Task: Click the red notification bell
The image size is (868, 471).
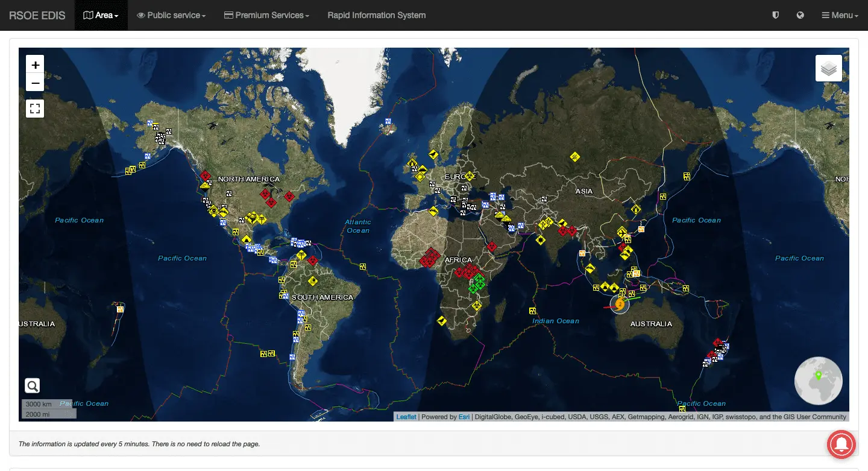Action: (x=842, y=445)
